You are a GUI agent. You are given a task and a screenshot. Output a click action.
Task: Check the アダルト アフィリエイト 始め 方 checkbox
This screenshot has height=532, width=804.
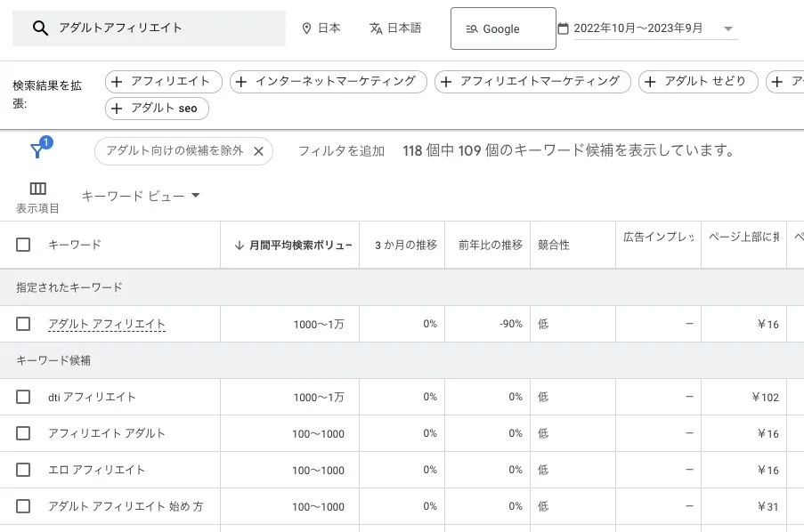coord(23,506)
